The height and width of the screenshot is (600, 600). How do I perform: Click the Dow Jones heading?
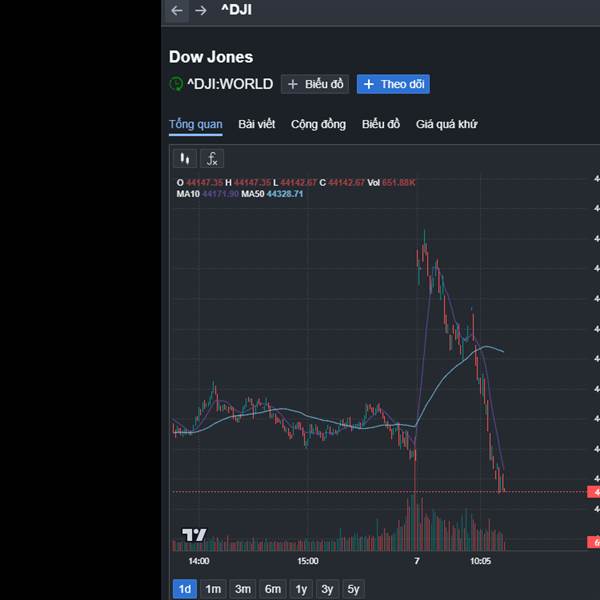(211, 57)
